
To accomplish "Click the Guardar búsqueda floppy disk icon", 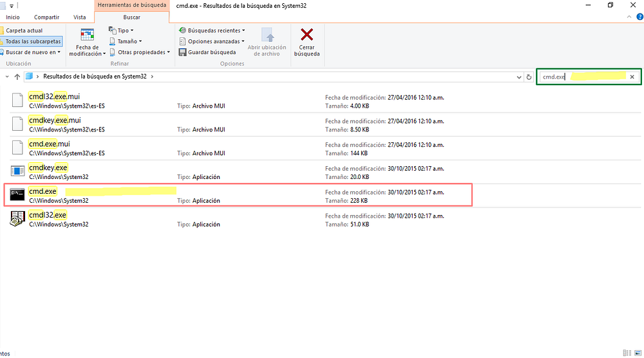I will click(x=182, y=52).
